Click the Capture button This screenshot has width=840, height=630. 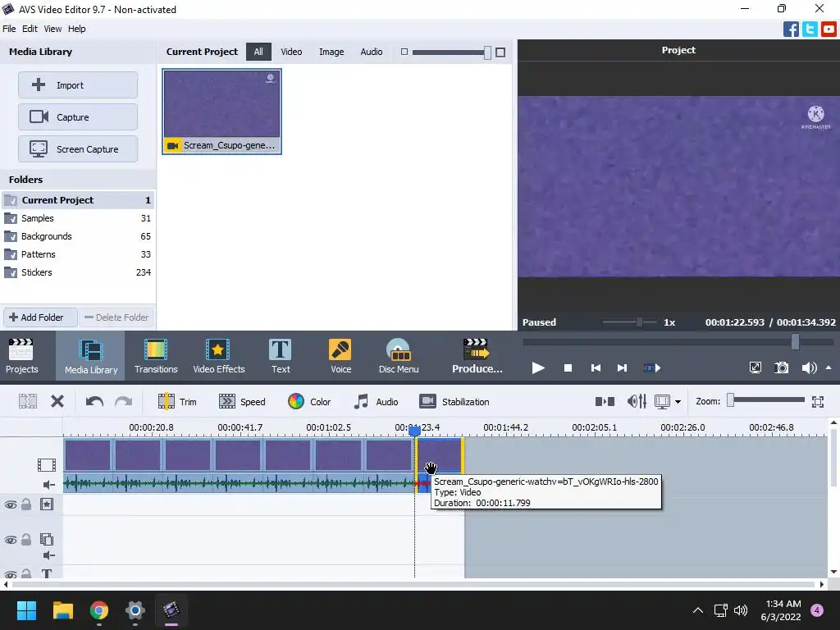click(78, 116)
